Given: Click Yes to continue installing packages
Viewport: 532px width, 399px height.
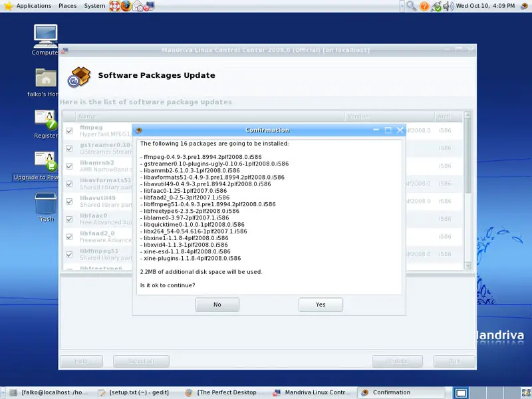Looking at the screenshot, I should 321,305.
